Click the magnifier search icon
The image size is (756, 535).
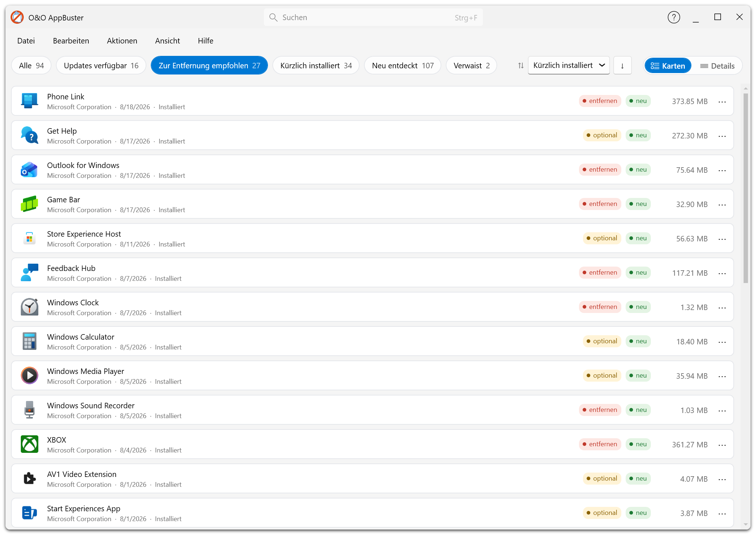pyautogui.click(x=273, y=18)
